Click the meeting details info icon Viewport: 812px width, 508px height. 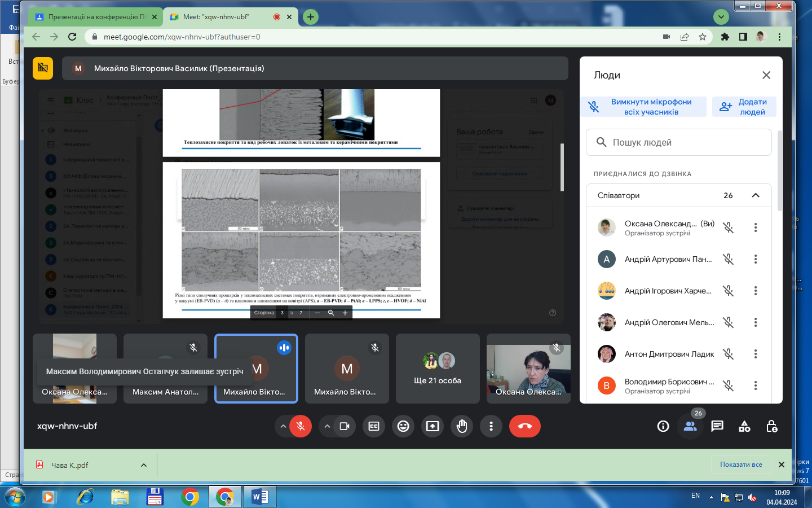(663, 426)
